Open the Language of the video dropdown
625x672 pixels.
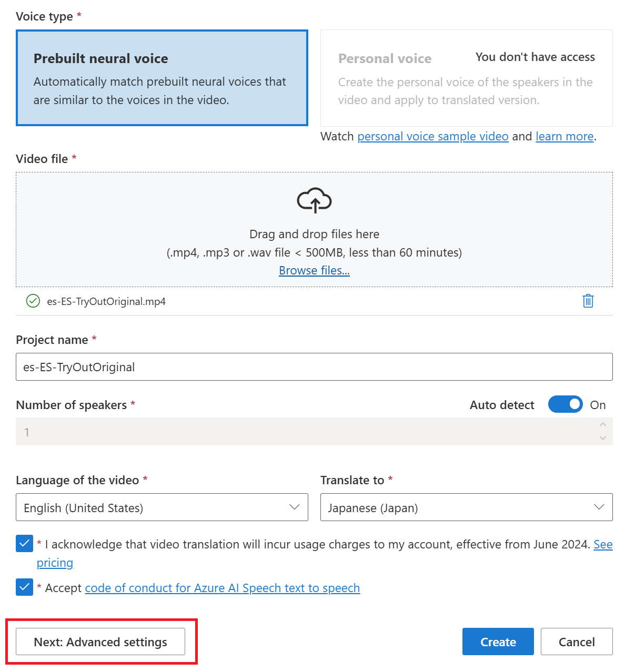[x=295, y=507]
